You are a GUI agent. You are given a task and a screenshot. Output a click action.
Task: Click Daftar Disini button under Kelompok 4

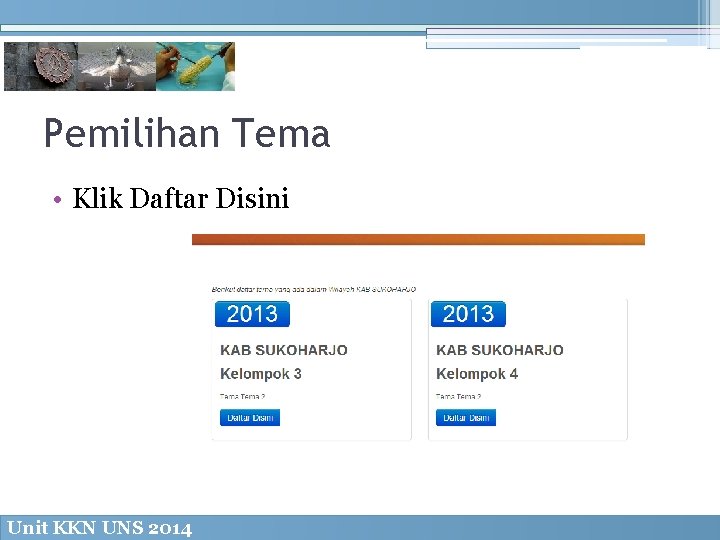point(466,417)
